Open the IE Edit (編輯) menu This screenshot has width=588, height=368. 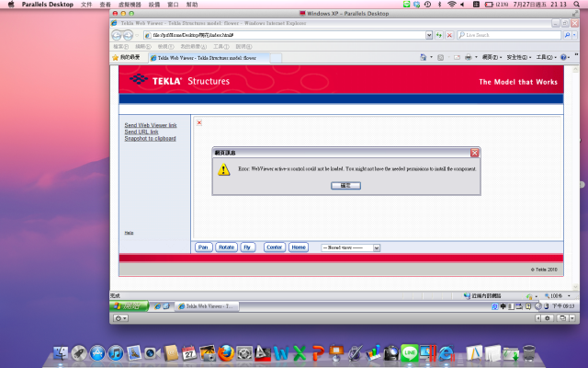point(143,47)
